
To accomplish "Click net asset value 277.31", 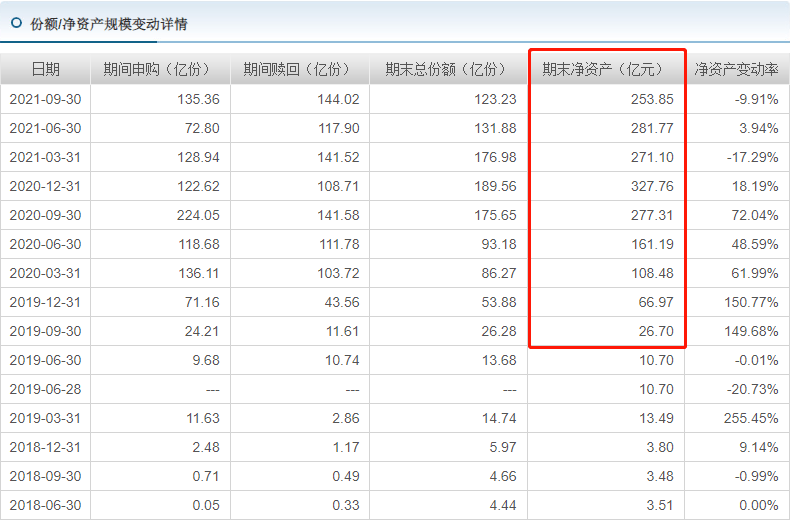I will (x=652, y=215).
